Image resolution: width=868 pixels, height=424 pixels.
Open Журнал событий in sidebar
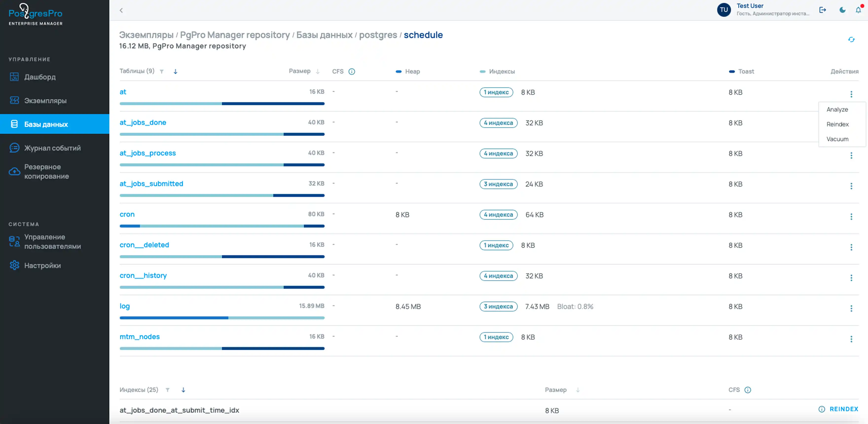click(52, 148)
